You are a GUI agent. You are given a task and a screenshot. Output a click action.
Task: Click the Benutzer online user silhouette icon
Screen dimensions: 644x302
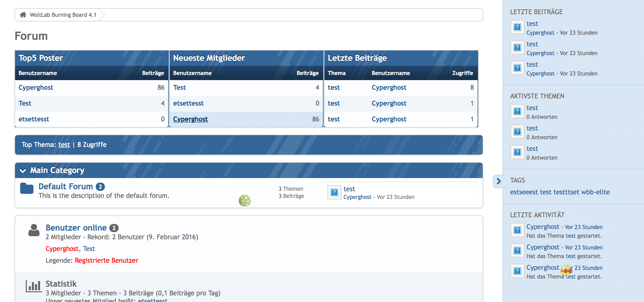click(x=34, y=230)
